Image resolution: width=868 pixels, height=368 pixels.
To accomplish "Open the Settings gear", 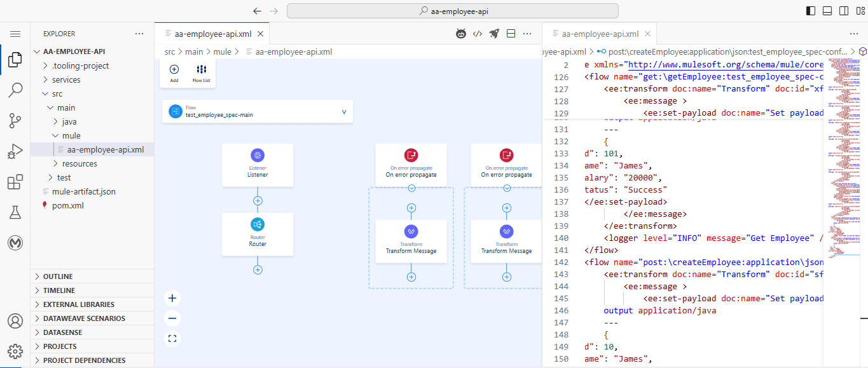I will [x=15, y=351].
